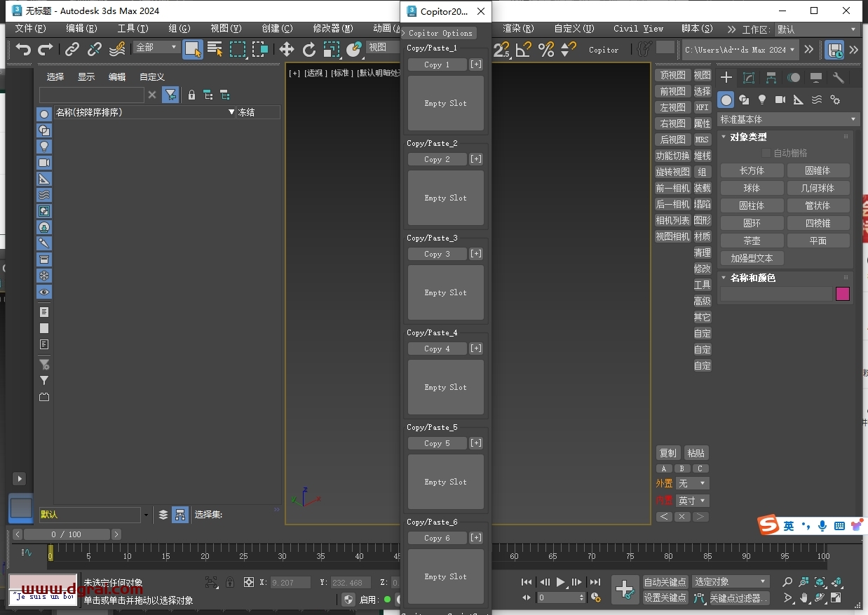The image size is (868, 615).
Task: Toggle the 自动栅格 checkbox
Action: point(766,153)
